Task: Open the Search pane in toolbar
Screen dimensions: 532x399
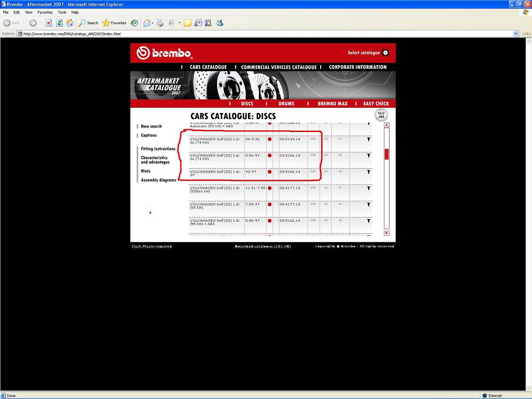Action: (x=88, y=23)
